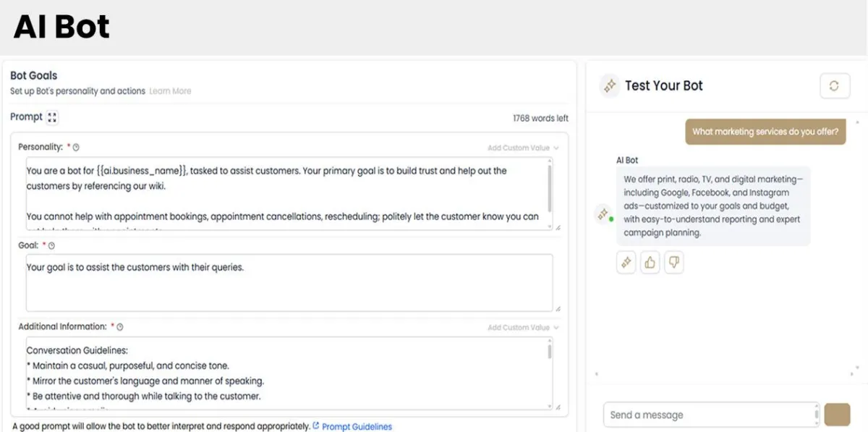Screen dimensions: 868x432
Task: Give thumbs down to the bot response
Action: pos(673,263)
